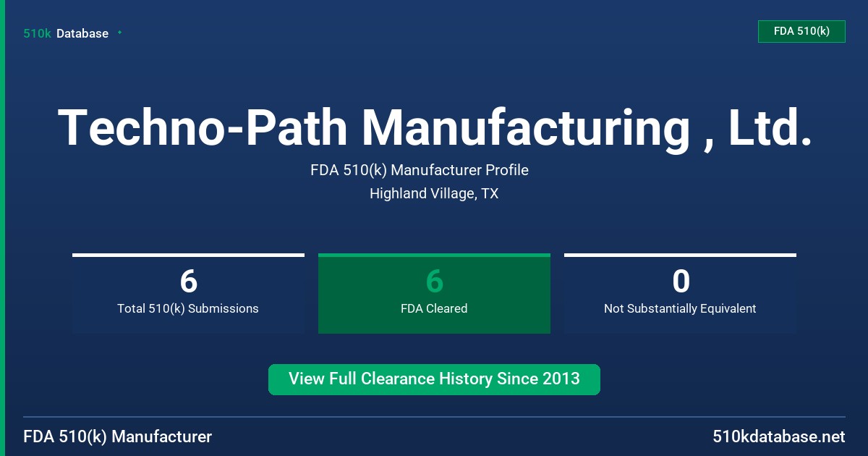Select the FDA 510(k) Manufacturer Profile subtitle
The width and height of the screenshot is (868, 456).
coord(420,170)
